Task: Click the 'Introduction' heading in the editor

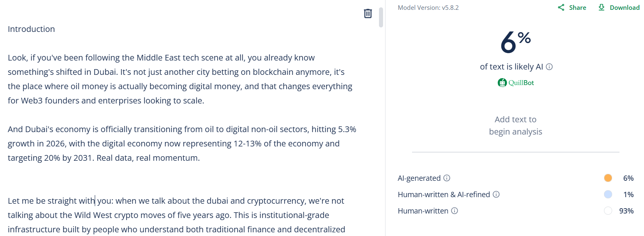Action: [31, 29]
